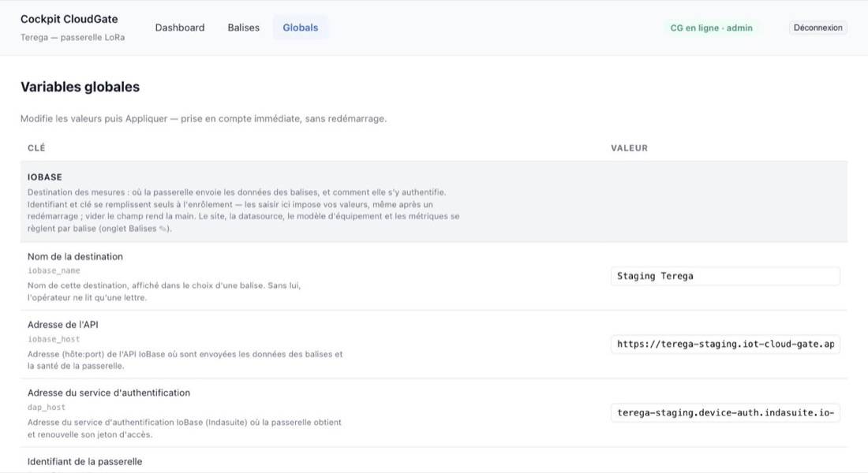The image size is (868, 473).
Task: Click the Déconnexion button
Action: click(x=817, y=28)
